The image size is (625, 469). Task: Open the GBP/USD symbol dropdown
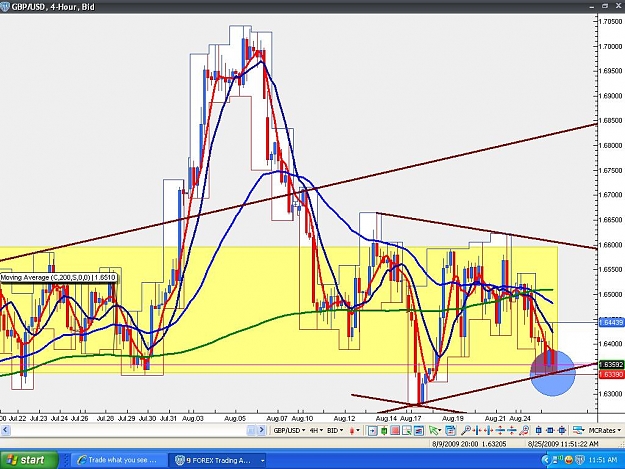pos(289,430)
